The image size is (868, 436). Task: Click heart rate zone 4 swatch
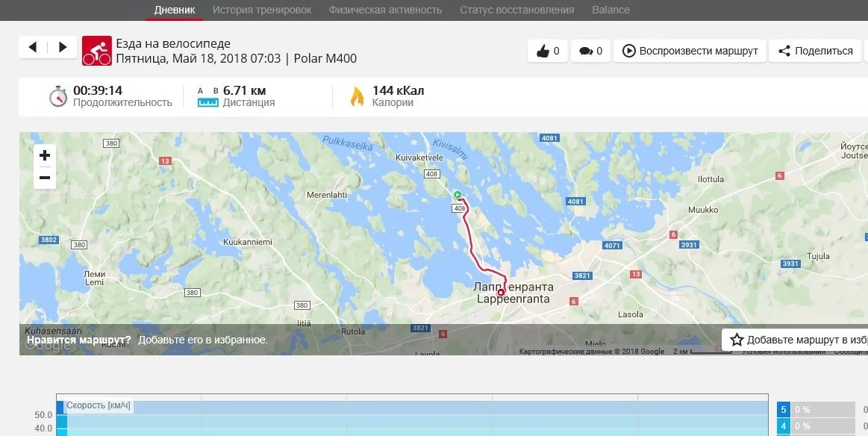point(784,426)
